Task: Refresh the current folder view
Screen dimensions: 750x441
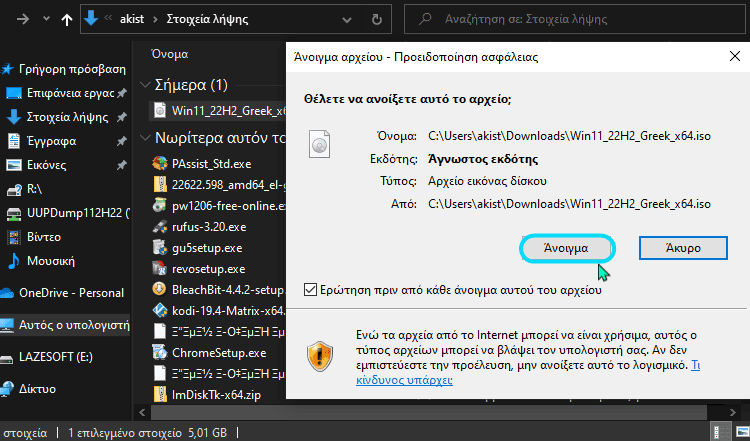Action: (x=377, y=19)
